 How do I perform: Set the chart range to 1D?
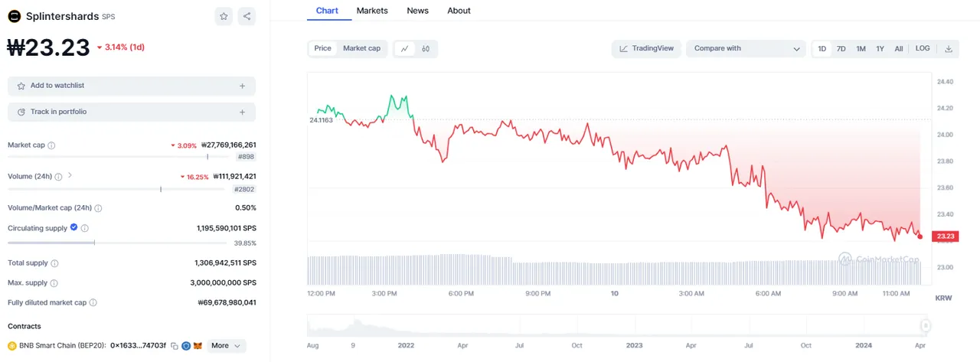(x=822, y=48)
